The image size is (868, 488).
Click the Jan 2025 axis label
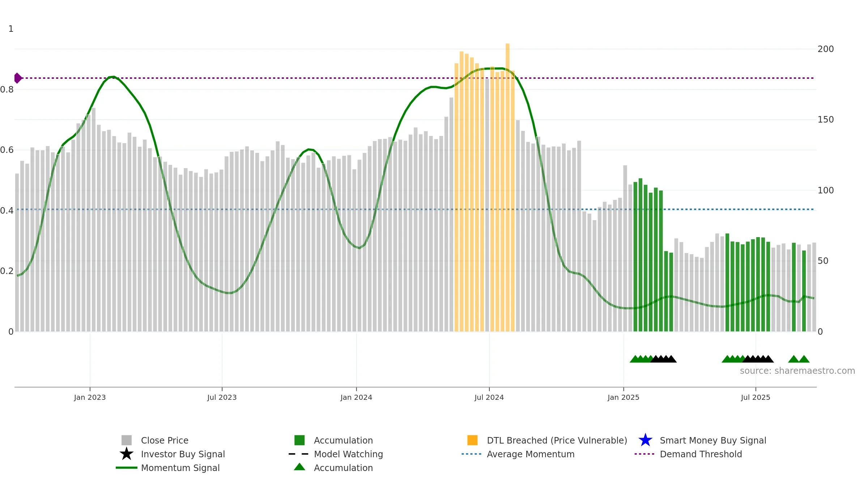pos(624,397)
